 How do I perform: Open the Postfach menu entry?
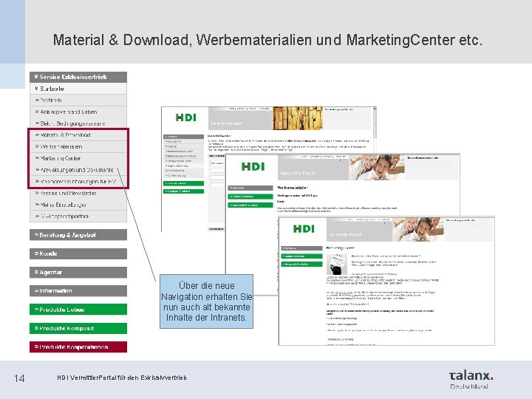[x=78, y=100]
